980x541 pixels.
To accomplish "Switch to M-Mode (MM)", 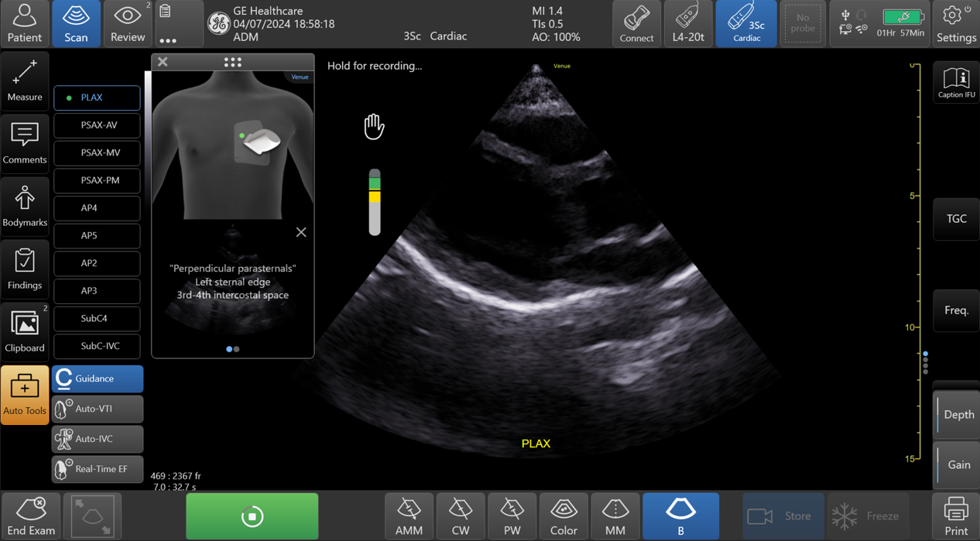I will (615, 515).
